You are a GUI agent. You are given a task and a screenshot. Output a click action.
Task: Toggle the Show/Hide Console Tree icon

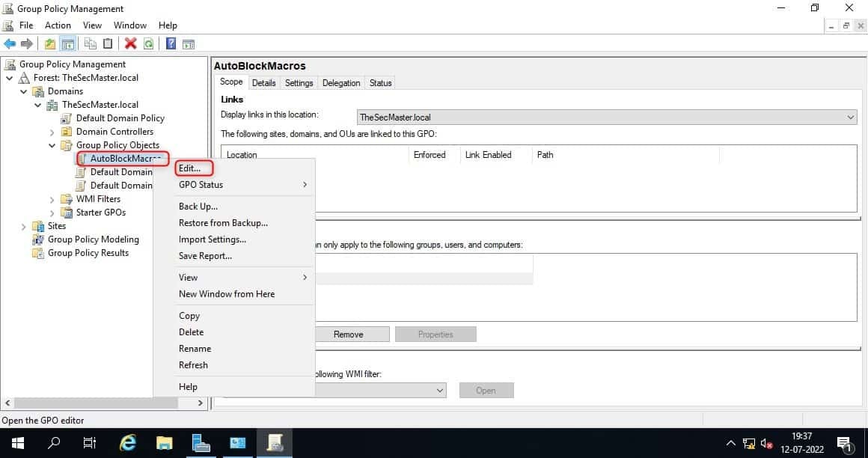click(x=67, y=43)
